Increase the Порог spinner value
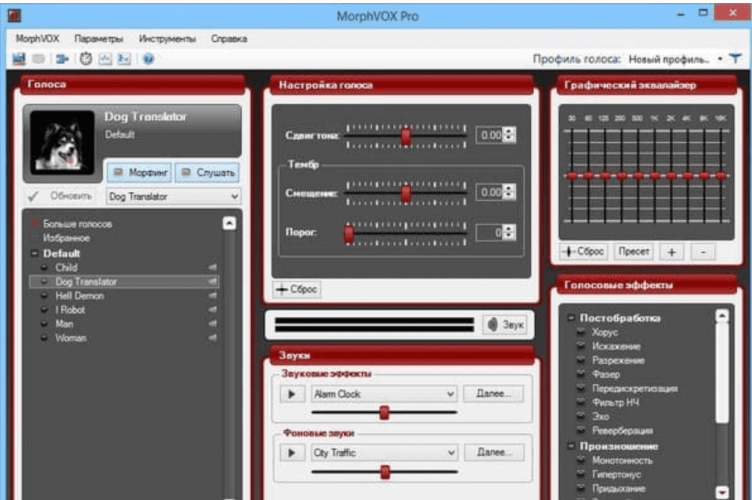The width and height of the screenshot is (752, 500). (509, 229)
